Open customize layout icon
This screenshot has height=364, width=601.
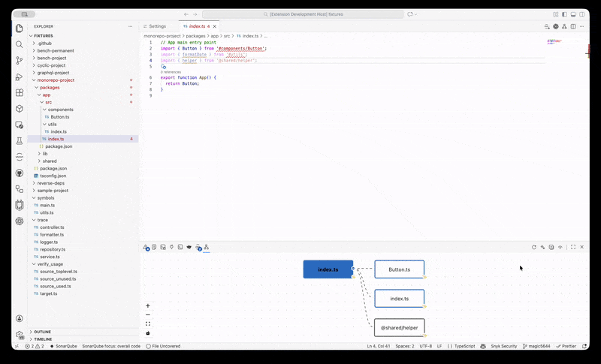tap(555, 14)
